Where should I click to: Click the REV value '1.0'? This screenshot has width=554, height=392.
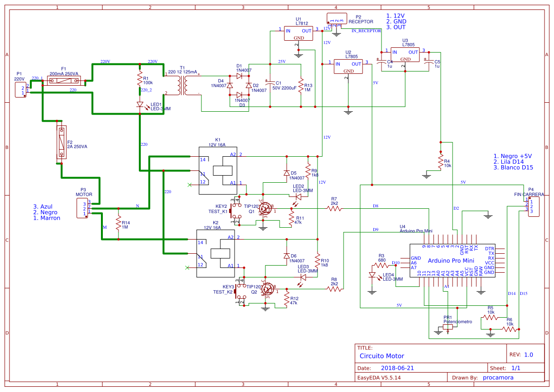(x=528, y=355)
